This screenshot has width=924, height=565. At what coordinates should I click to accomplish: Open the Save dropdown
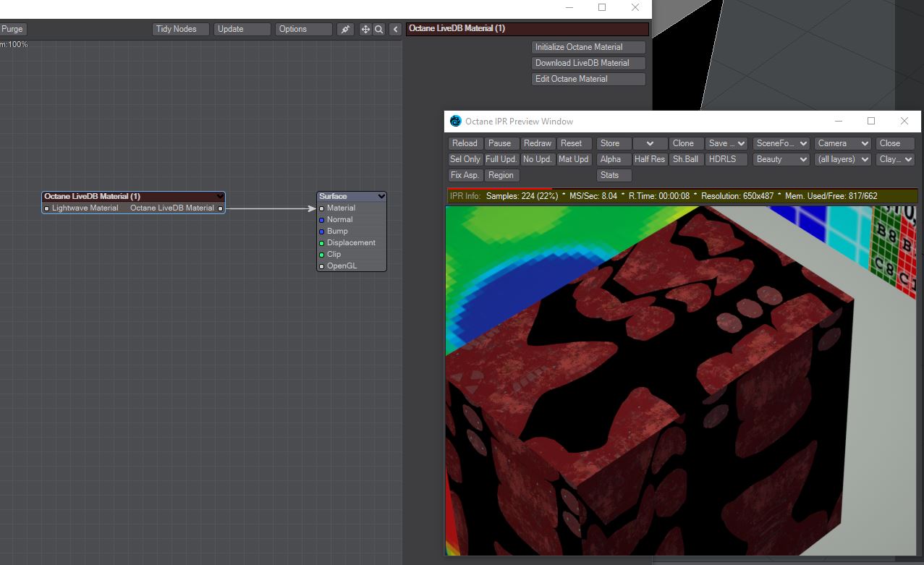click(x=726, y=143)
